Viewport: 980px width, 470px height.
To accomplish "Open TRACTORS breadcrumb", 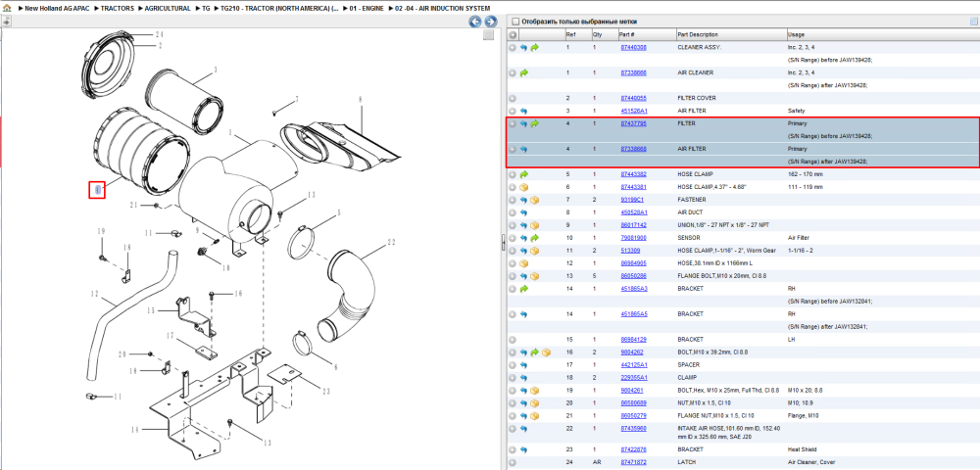I will tap(117, 8).
